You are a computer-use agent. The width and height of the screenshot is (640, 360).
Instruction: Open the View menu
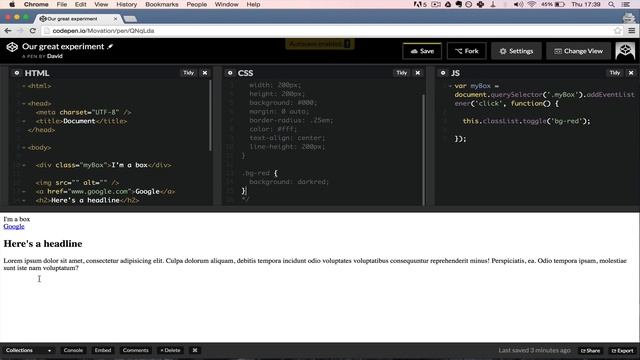click(101, 4)
